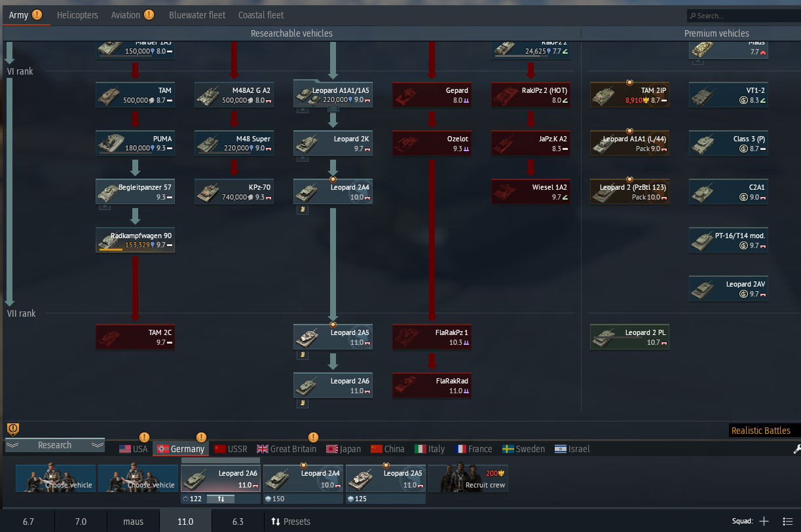The width and height of the screenshot is (801, 532).
Task: Select the locked Gepard vehicle card
Action: 432,95
